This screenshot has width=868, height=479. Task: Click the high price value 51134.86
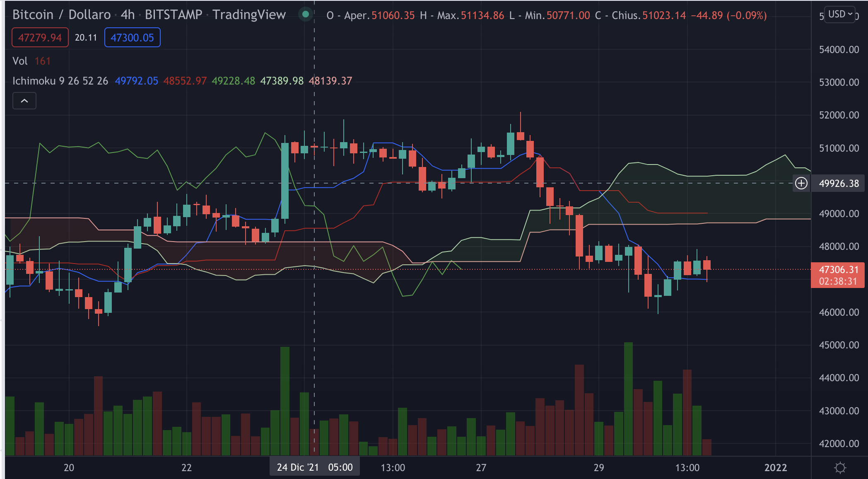(482, 16)
